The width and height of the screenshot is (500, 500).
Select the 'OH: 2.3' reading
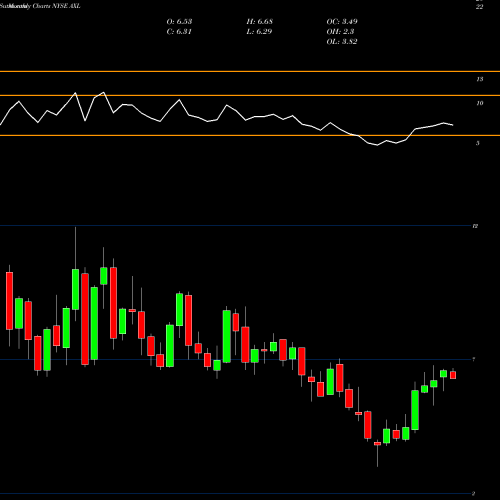point(340,31)
